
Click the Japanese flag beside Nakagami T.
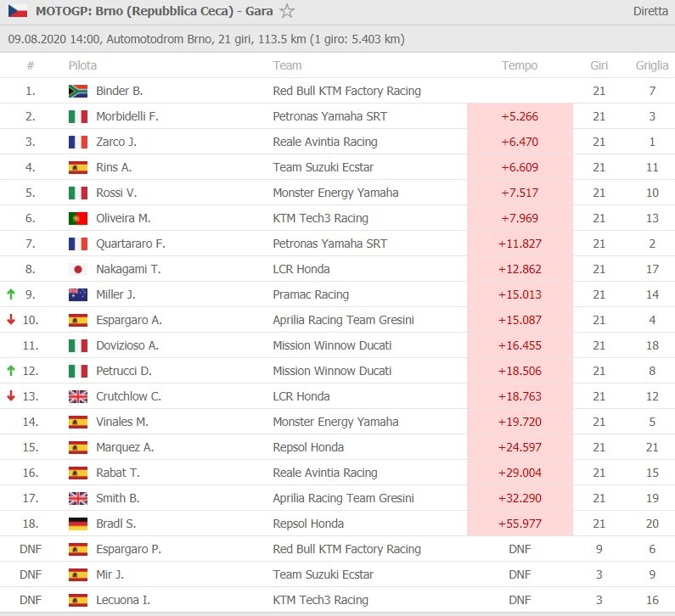[78, 269]
